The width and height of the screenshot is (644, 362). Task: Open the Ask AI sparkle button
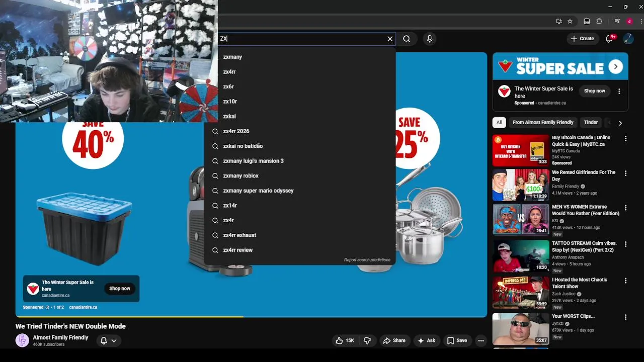point(426,340)
